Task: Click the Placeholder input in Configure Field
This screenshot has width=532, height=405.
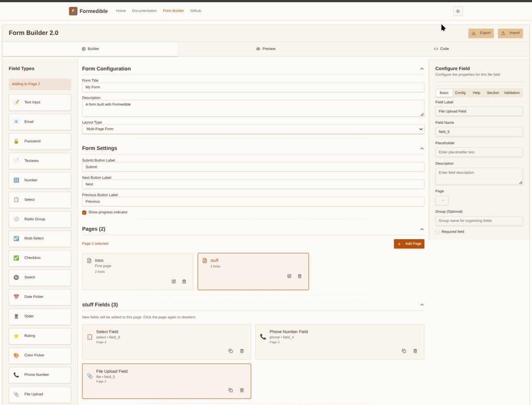Action: pos(479,152)
